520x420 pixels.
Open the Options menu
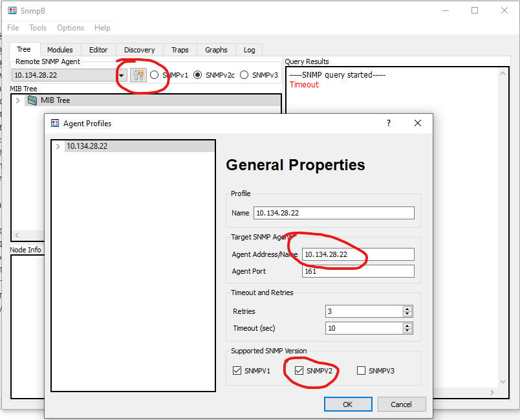tap(70, 28)
